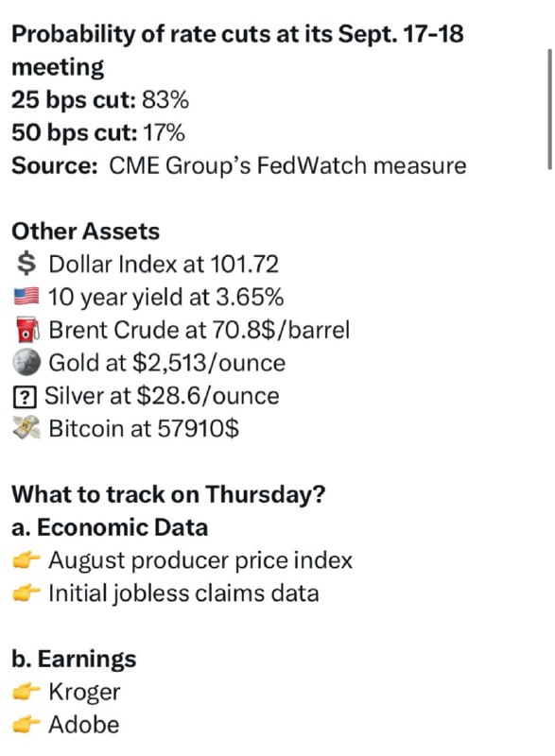Image resolution: width=555 pixels, height=756 pixels.
Task: Click the 'CME Group's FedWatch measure' text
Action: click(287, 166)
